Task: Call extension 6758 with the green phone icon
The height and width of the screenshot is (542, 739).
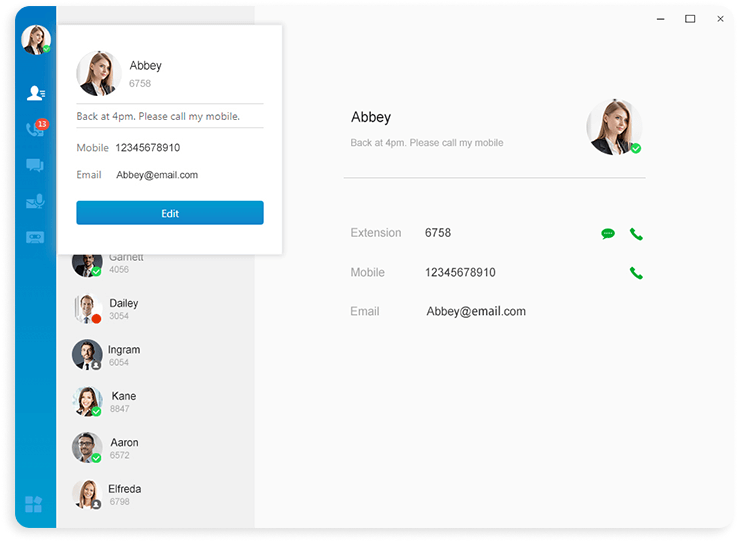Action: (x=636, y=234)
